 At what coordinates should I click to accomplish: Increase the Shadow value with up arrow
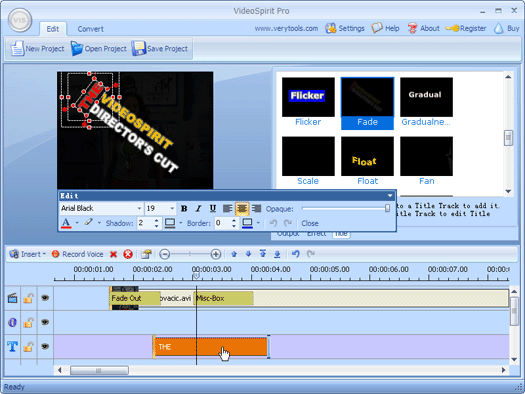coord(156,220)
